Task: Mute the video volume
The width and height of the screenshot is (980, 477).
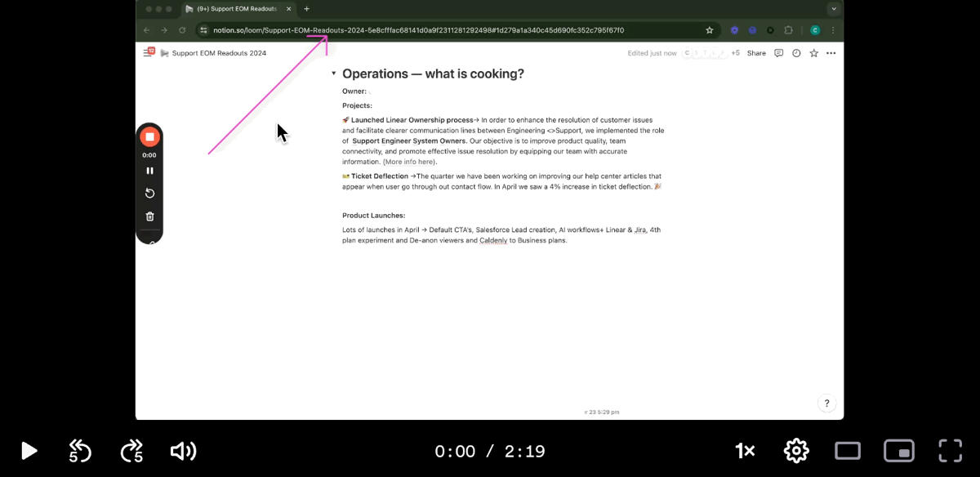Action: (x=183, y=451)
